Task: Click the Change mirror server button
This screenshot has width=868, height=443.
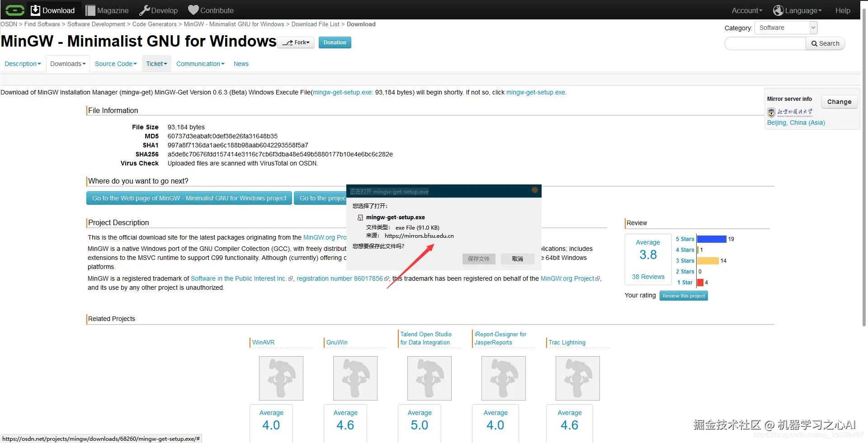Action: (839, 102)
